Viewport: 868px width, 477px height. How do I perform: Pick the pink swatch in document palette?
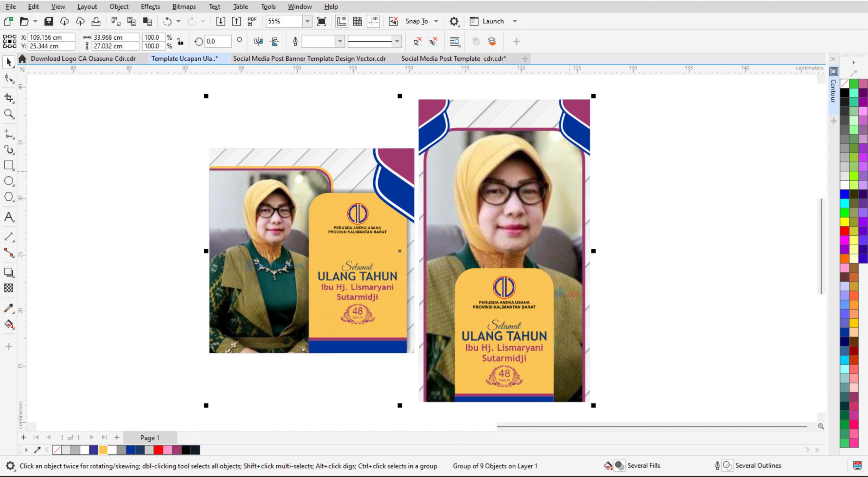(x=167, y=450)
